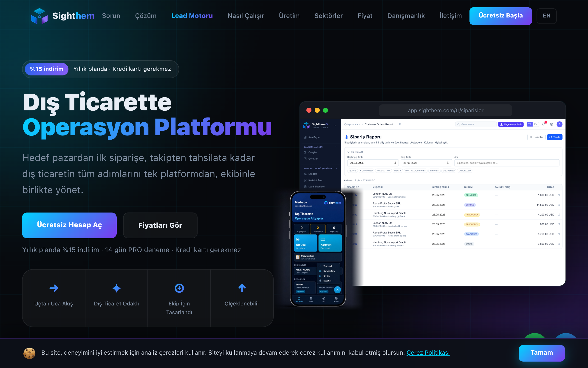588x368 pixels.
Task: Click the Sipariş no, başlık veya müşteri adı search box
Action: pos(507,163)
